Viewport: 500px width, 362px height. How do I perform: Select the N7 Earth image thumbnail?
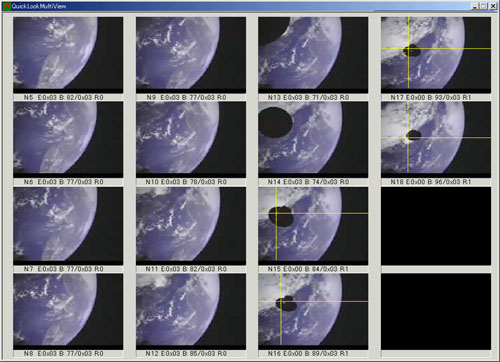point(68,226)
